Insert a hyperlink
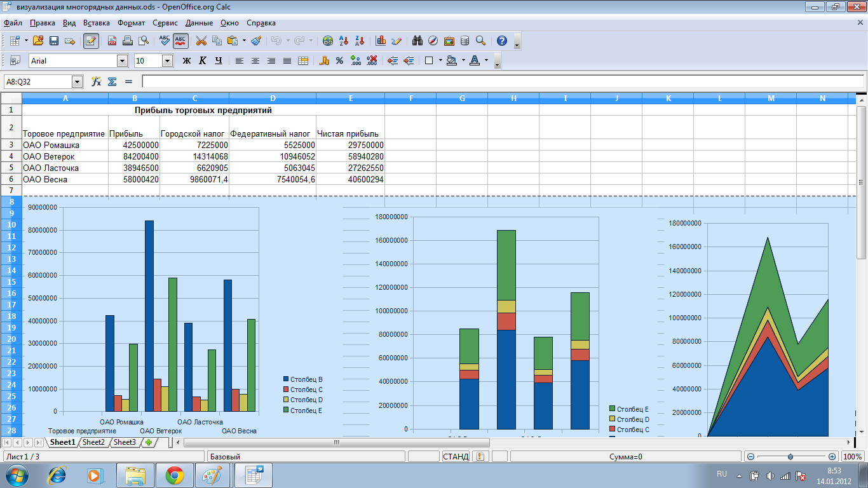 coord(328,41)
